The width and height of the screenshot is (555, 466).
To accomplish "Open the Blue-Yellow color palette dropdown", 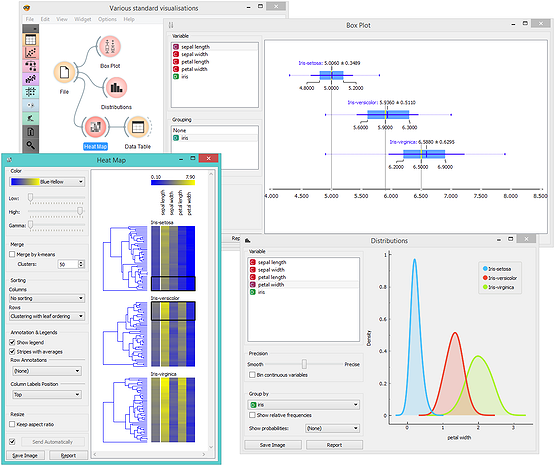I will click(x=47, y=182).
